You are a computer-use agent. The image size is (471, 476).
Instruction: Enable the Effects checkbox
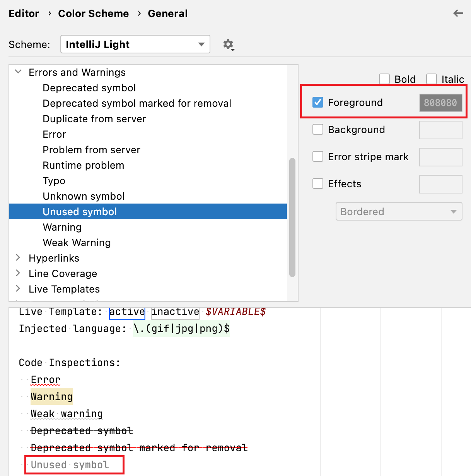click(x=317, y=183)
